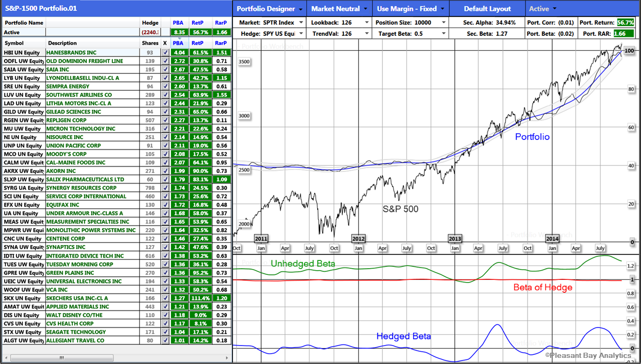Open the Use Margin - Fixed dropdown
The height and width of the screenshot is (364, 641).
(411, 9)
